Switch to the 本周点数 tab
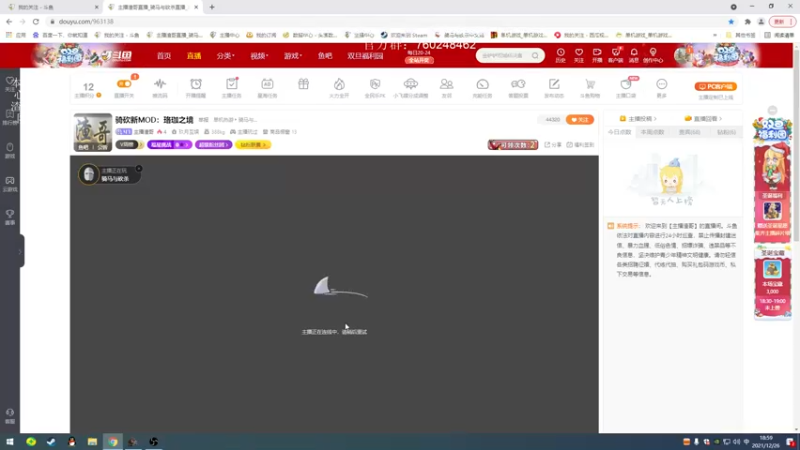800x450 pixels. [653, 132]
